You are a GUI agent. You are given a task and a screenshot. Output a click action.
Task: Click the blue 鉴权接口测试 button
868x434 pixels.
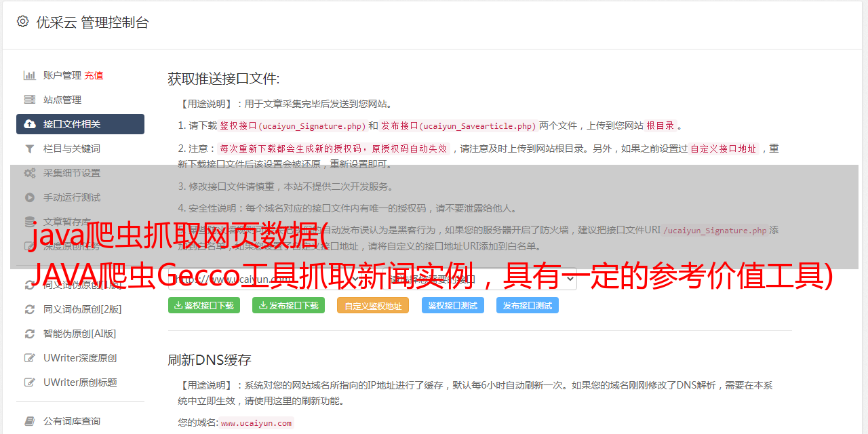pyautogui.click(x=452, y=305)
